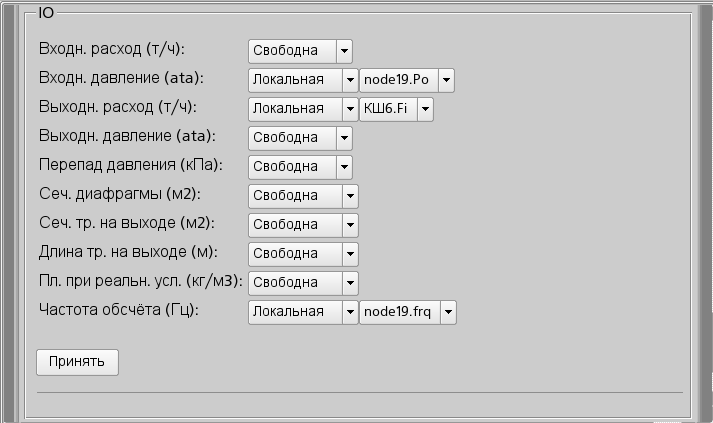Click the IO group box title
Image resolution: width=713 pixels, height=423 pixels.
click(46, 14)
